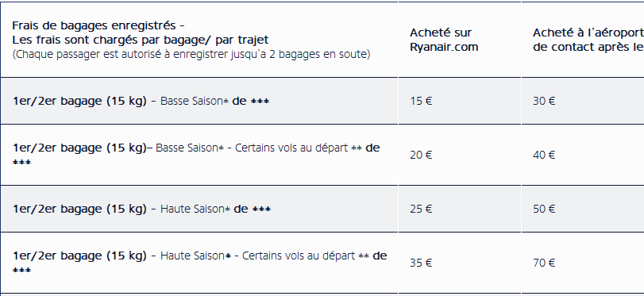Click the 70 € airport price cell
The width and height of the screenshot is (644, 296).
coord(544,263)
